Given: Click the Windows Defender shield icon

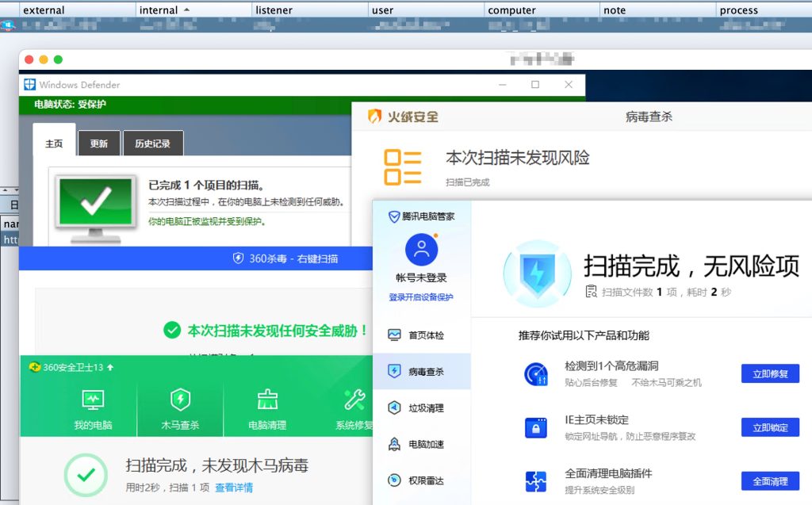Looking at the screenshot, I should [x=29, y=84].
